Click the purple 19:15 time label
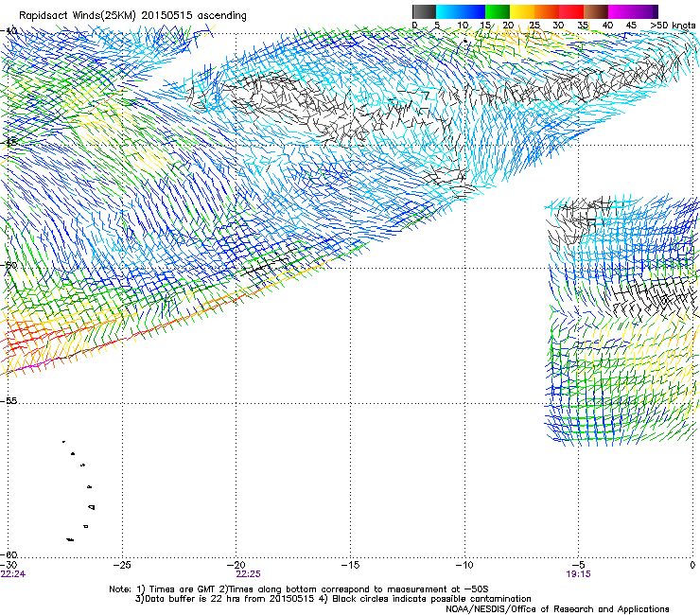This screenshot has width=700, height=615. tap(579, 574)
